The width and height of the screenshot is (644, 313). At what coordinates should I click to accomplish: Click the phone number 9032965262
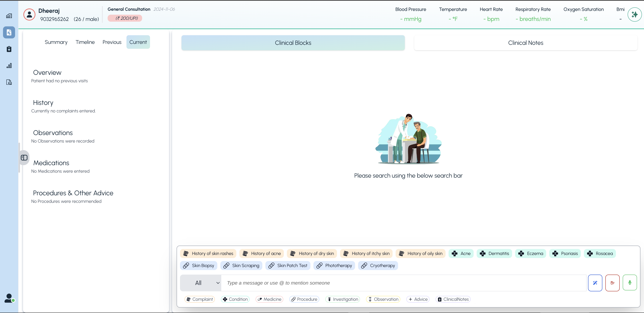[54, 19]
